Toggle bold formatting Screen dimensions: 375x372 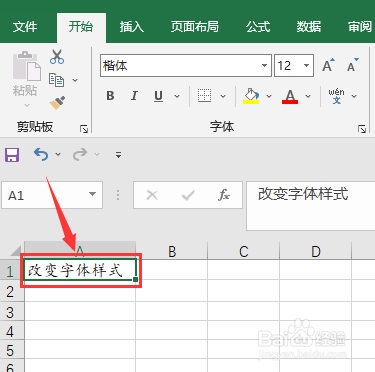pyautogui.click(x=110, y=96)
